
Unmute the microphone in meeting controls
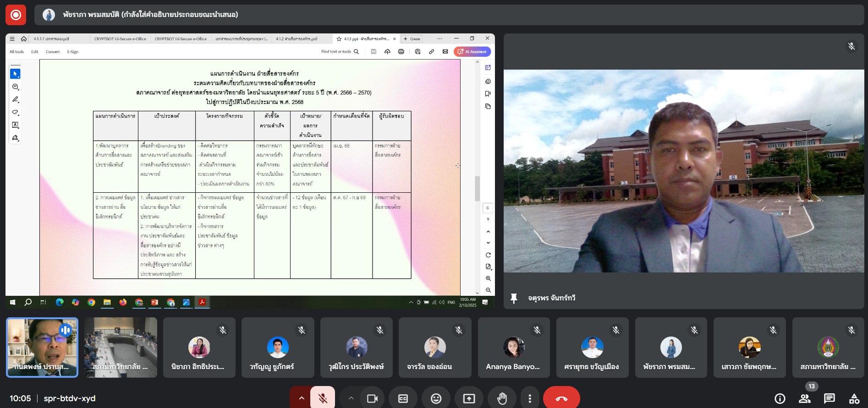pyautogui.click(x=323, y=398)
